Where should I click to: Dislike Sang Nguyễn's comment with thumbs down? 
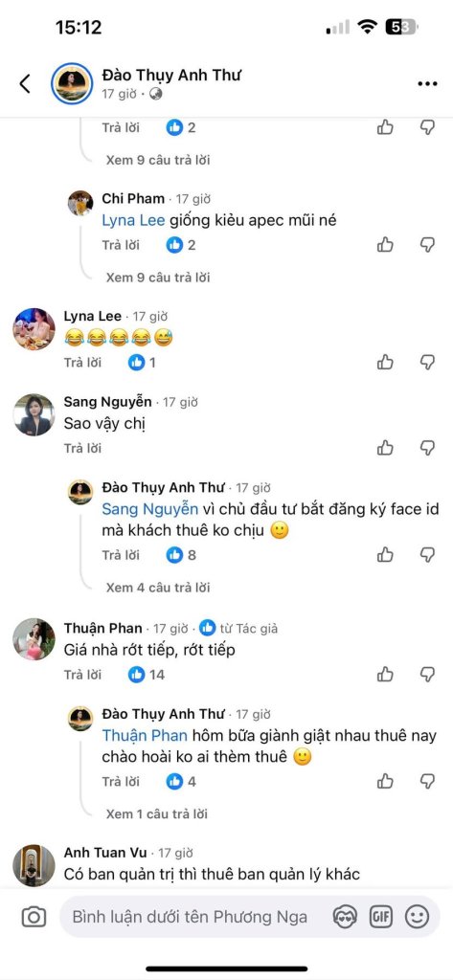(427, 448)
